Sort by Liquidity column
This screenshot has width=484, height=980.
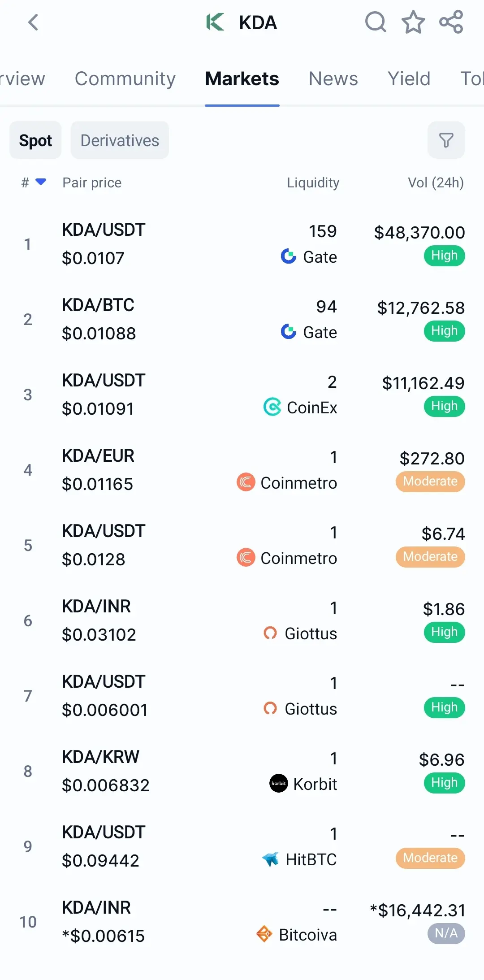(x=313, y=182)
